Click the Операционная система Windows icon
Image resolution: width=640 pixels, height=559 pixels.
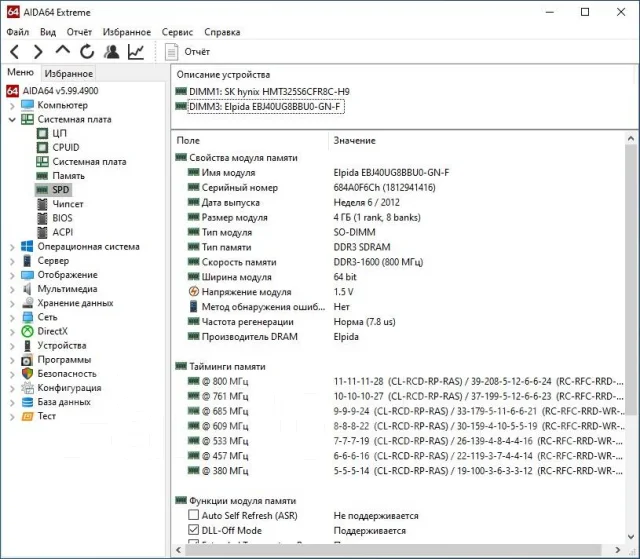27,246
